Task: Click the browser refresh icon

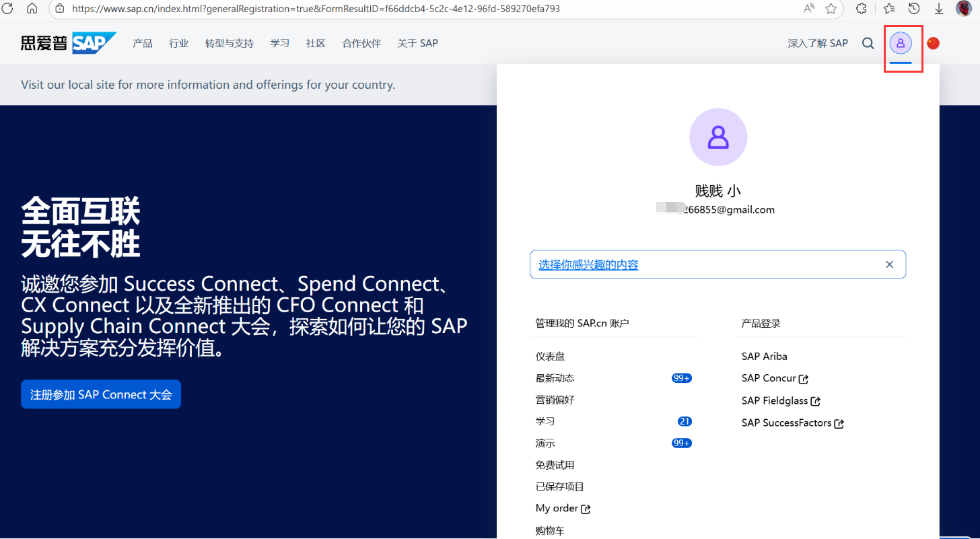Action: 9,9
